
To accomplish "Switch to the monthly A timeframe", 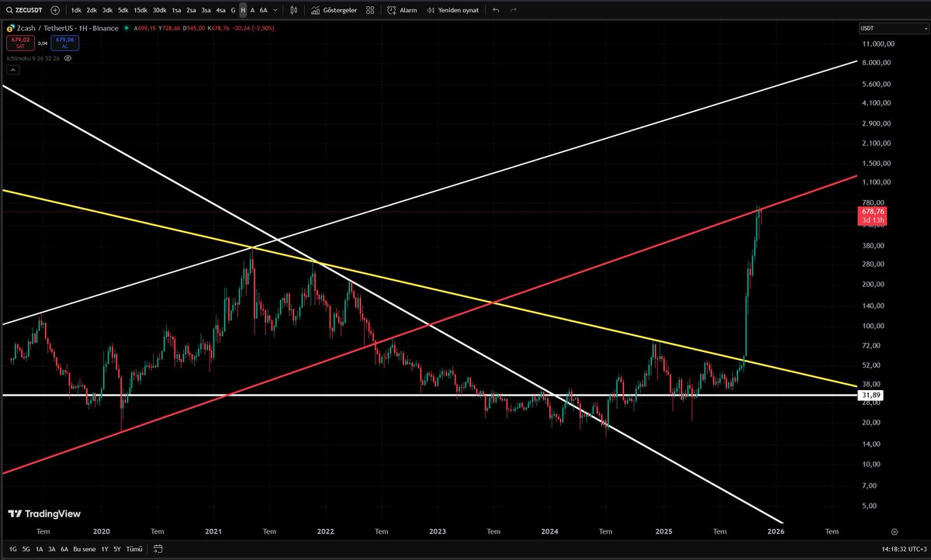I will click(x=252, y=11).
